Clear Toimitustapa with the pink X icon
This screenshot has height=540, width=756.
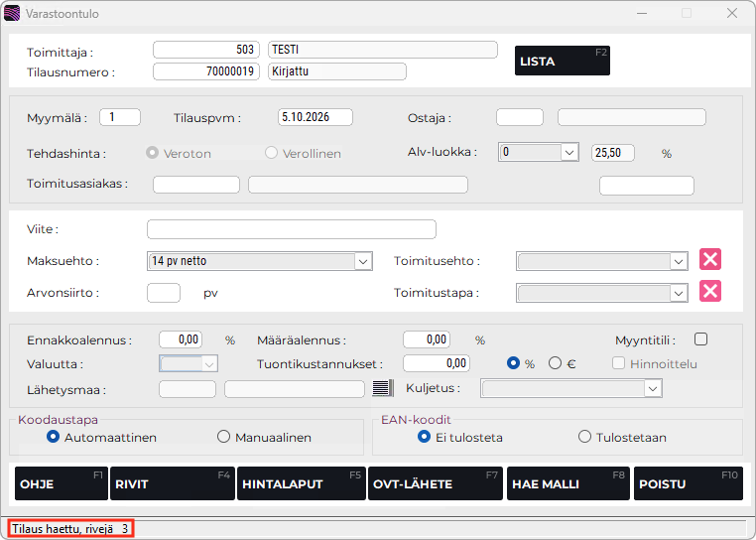[x=710, y=292]
